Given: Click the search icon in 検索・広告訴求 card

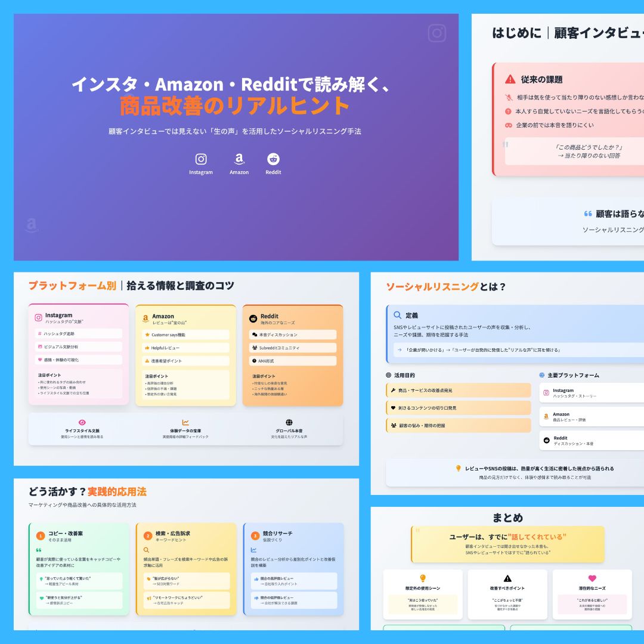Looking at the screenshot, I should pos(146,550).
